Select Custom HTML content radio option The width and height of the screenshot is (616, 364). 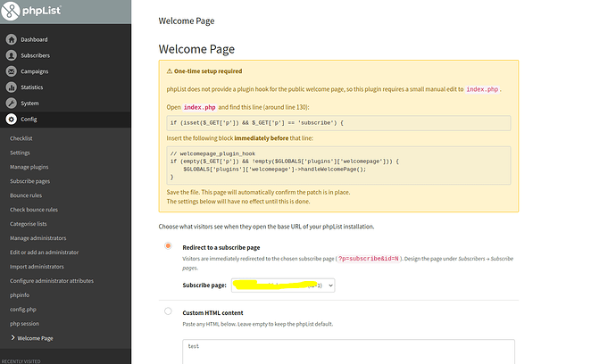point(168,311)
